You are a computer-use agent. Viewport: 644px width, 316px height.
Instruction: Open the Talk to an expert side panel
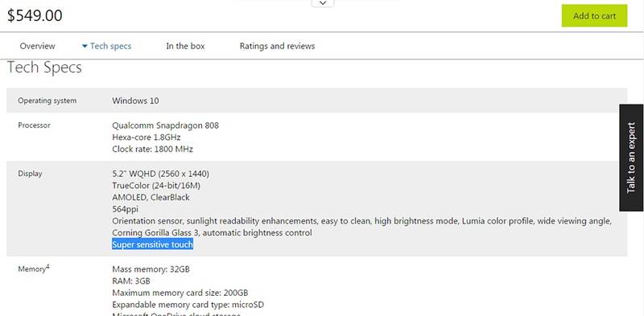tap(631, 158)
